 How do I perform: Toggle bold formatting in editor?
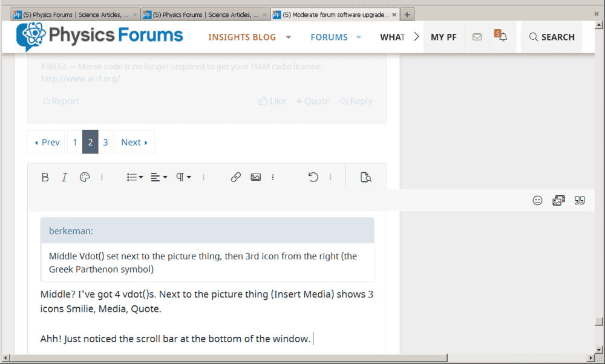point(45,177)
